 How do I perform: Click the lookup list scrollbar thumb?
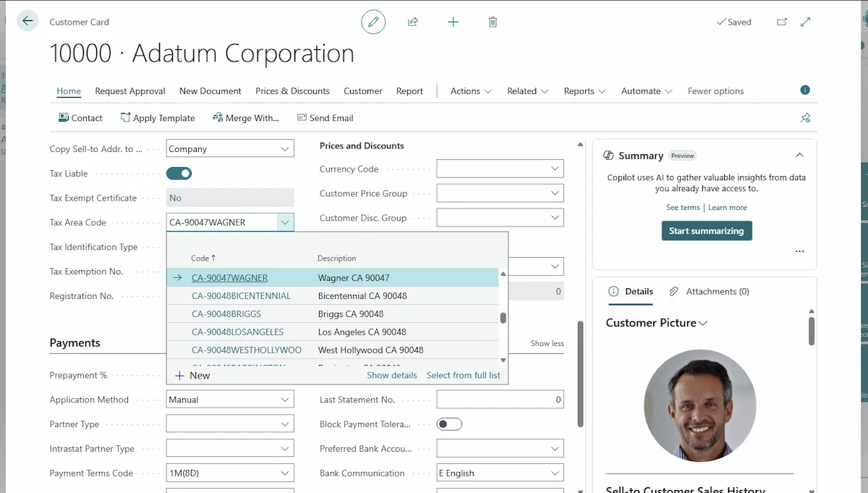pyautogui.click(x=503, y=317)
